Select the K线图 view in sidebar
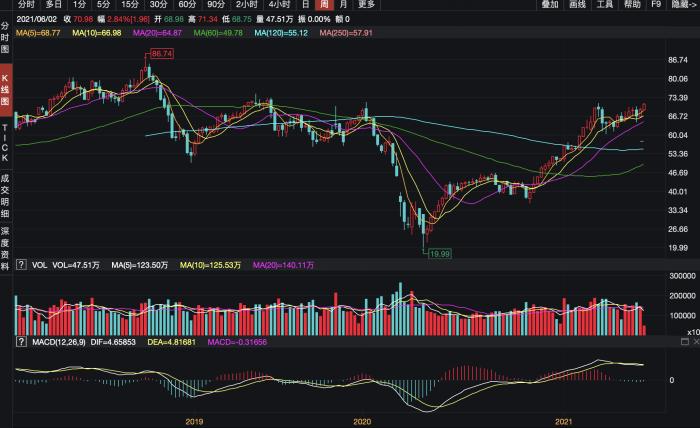The image size is (700, 428). click(x=5, y=89)
